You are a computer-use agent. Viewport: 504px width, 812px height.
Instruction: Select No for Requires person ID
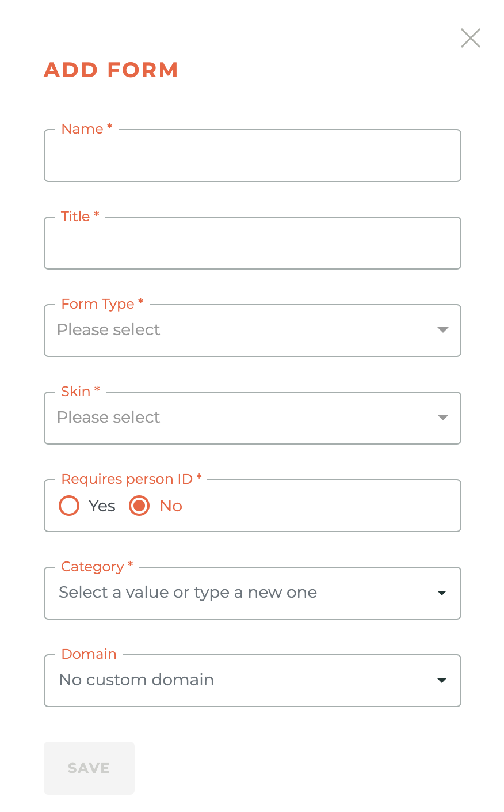point(139,505)
